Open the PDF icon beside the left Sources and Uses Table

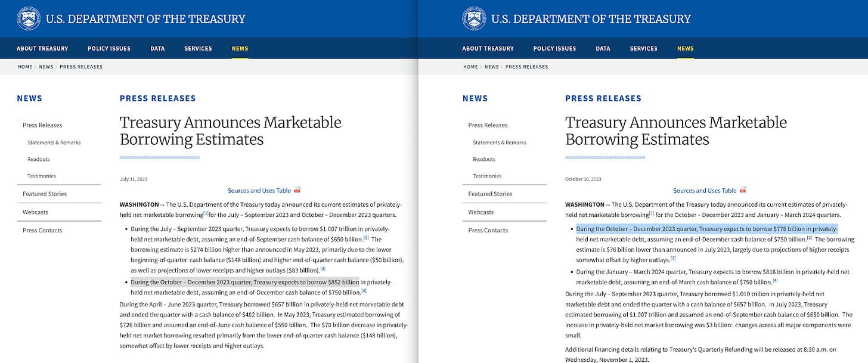297,190
